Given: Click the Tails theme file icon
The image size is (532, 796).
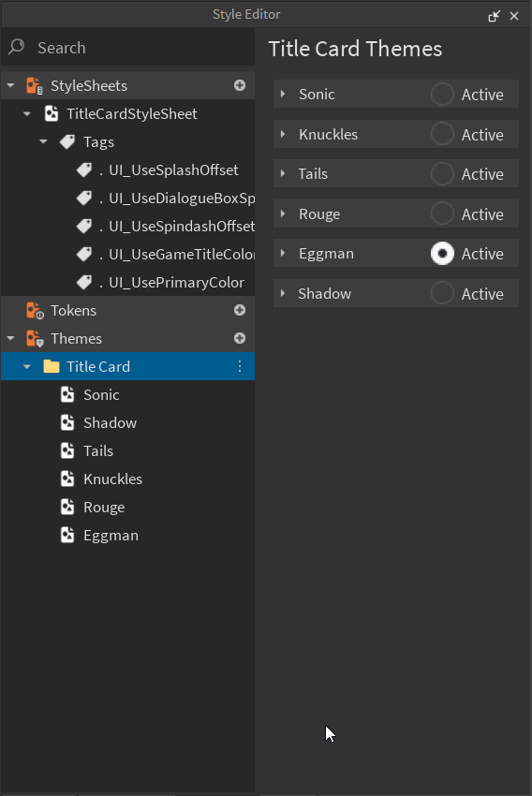Looking at the screenshot, I should point(67,450).
